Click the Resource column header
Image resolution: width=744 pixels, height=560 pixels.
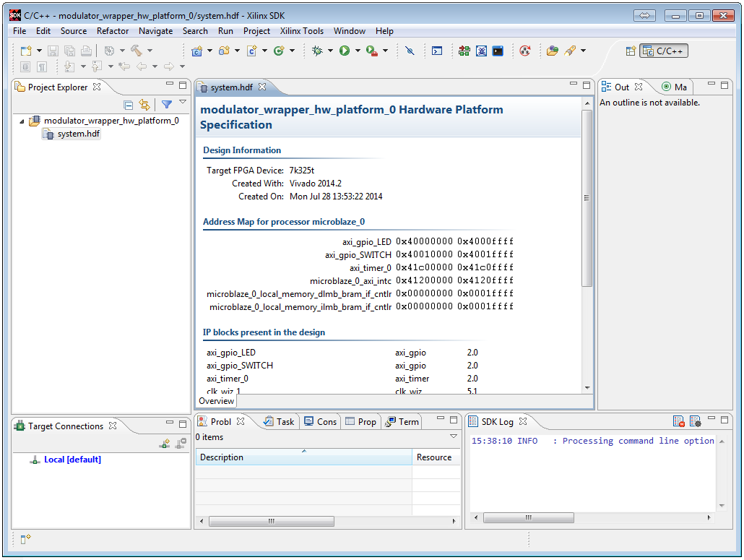[x=436, y=457]
